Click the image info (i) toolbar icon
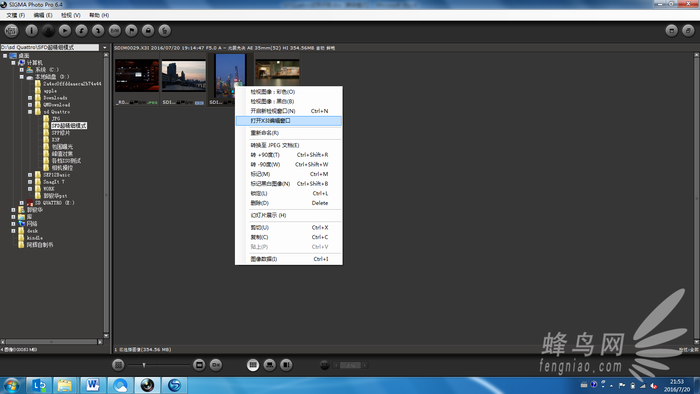Viewport: 700px width, 394px height. 31,30
